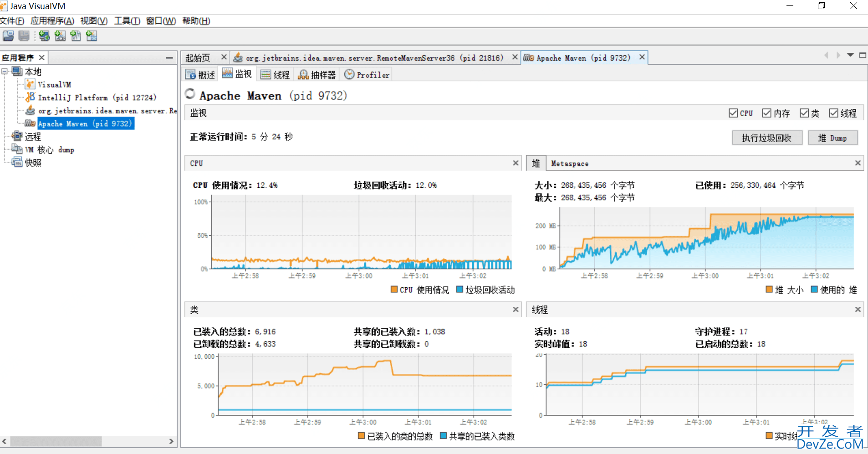The width and height of the screenshot is (868, 454).
Task: Click the sidebar horizontal scrollbar thumb
Action: [56, 441]
